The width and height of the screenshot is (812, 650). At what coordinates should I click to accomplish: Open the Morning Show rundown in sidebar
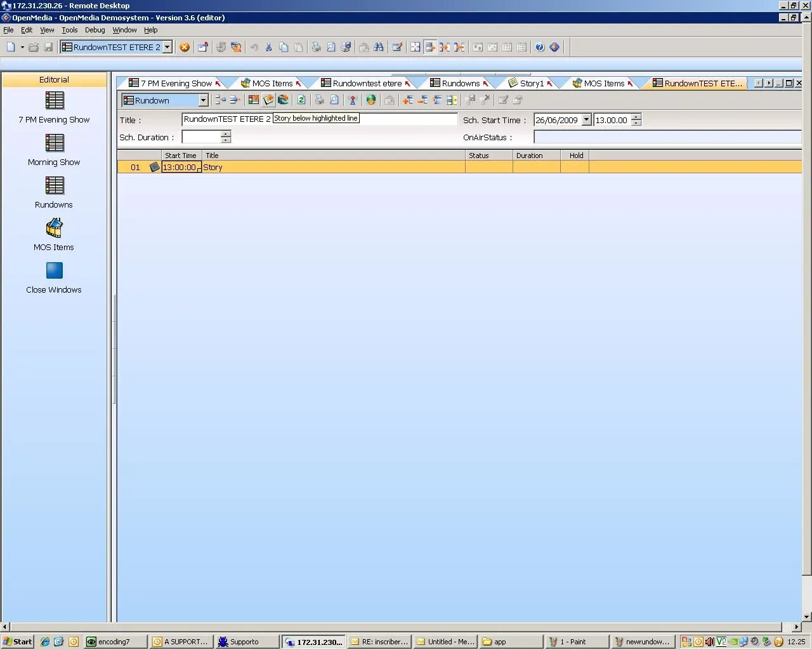point(54,149)
